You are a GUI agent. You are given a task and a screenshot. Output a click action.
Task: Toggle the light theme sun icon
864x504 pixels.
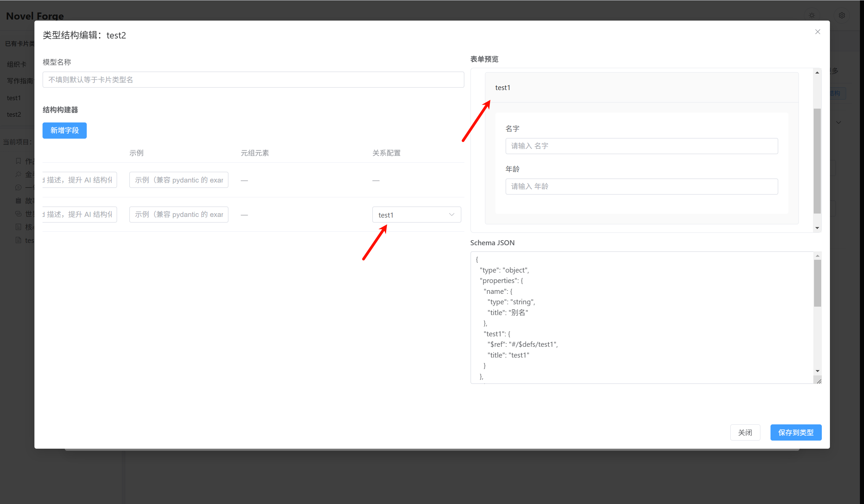(x=812, y=16)
